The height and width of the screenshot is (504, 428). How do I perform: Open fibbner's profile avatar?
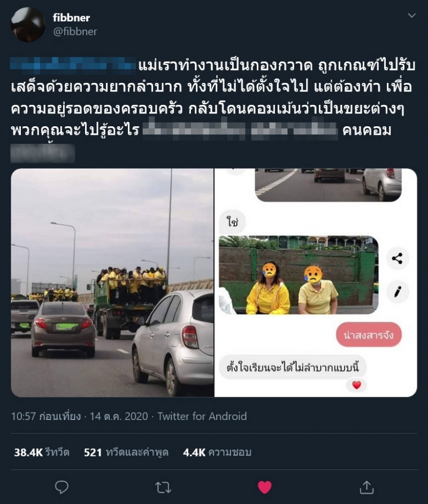28,25
